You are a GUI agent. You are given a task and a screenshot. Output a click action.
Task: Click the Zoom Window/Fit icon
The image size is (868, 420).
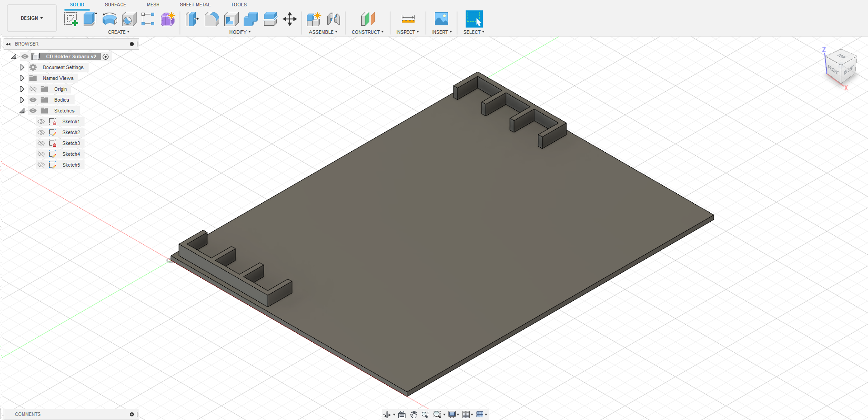437,415
